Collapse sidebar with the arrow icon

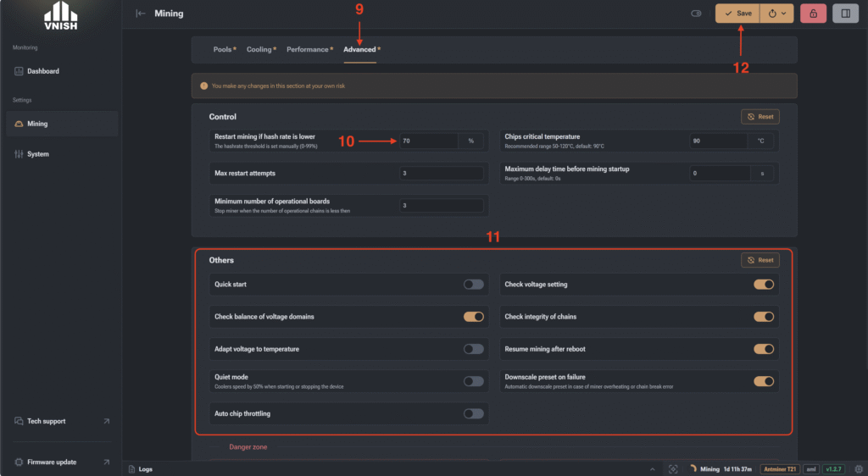[x=141, y=14]
